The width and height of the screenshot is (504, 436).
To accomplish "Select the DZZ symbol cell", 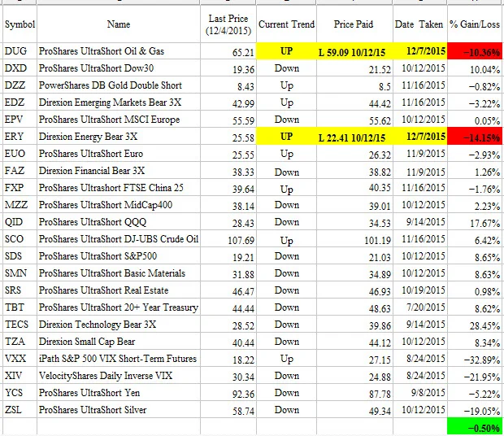I will pyautogui.click(x=20, y=85).
